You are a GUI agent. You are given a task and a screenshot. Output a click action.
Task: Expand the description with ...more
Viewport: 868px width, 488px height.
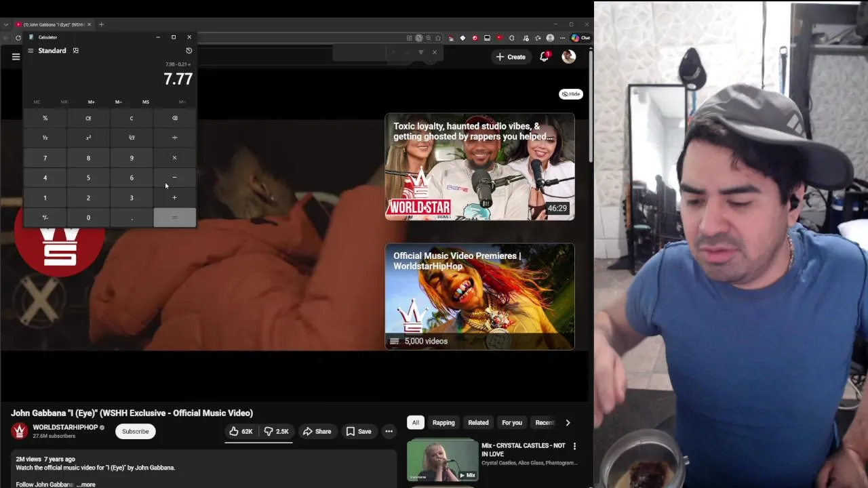[x=86, y=485]
